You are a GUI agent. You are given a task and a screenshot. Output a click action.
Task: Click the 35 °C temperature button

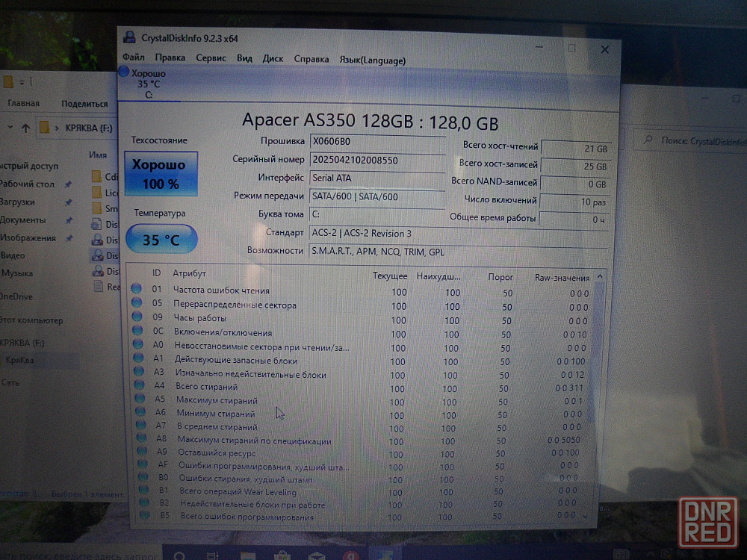coord(161,240)
